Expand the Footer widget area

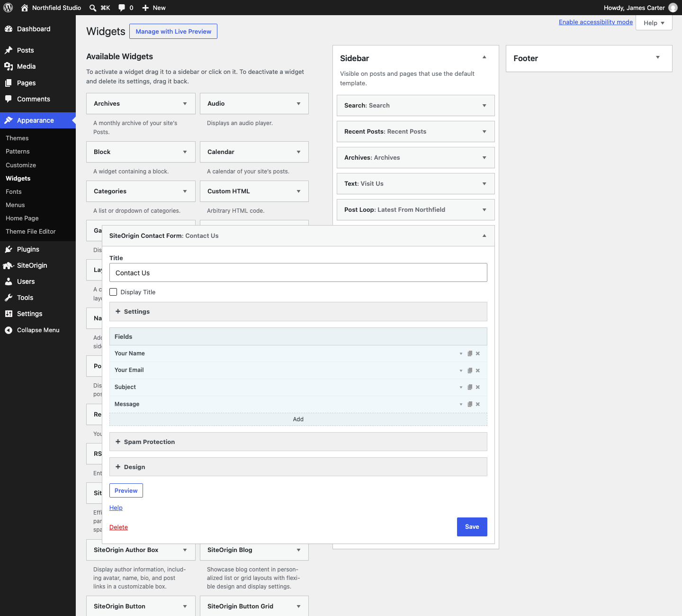tap(657, 58)
